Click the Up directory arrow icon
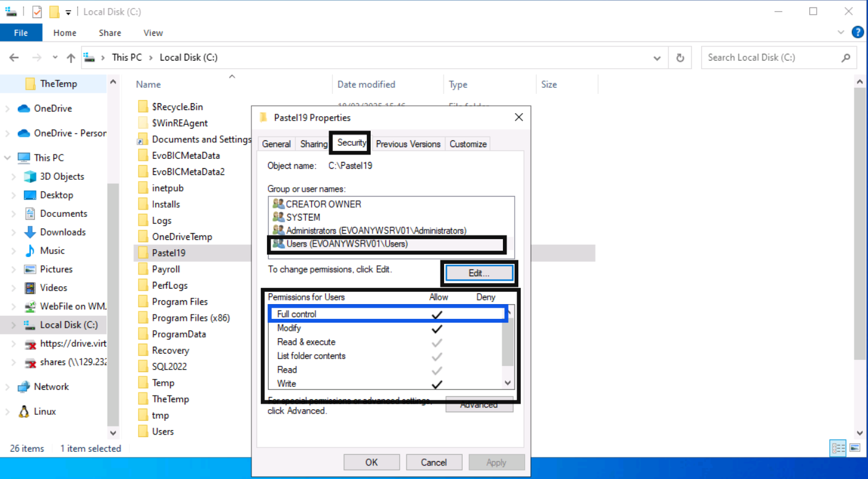This screenshot has width=868, height=479. click(x=71, y=57)
